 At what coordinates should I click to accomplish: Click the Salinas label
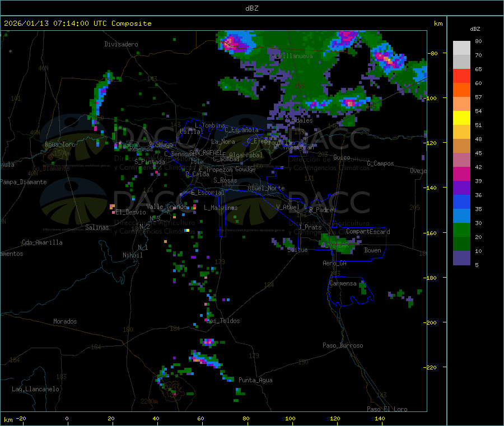[x=97, y=227]
